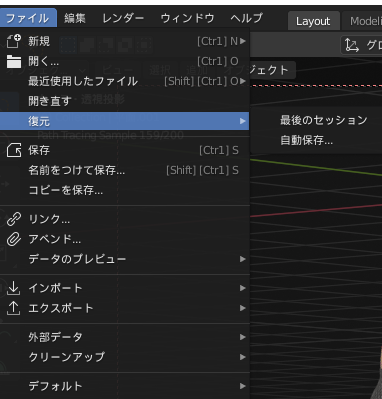Switch to the Layout workspace tab

[x=313, y=21]
